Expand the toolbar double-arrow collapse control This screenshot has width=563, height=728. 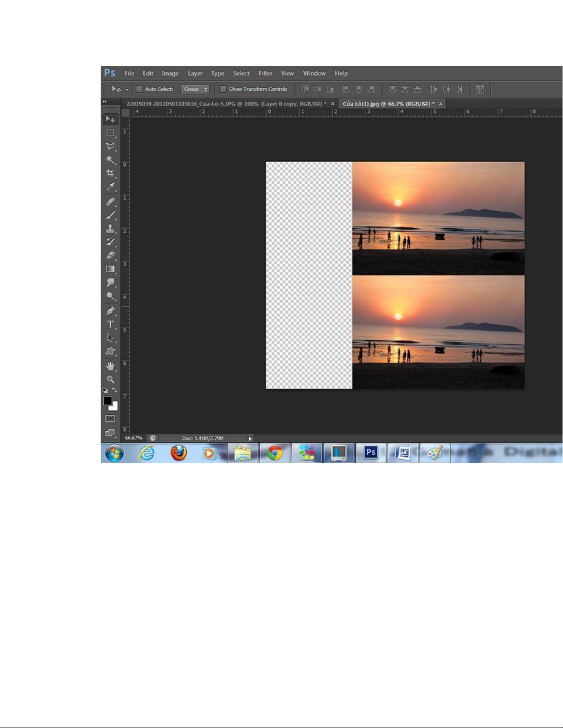click(105, 102)
